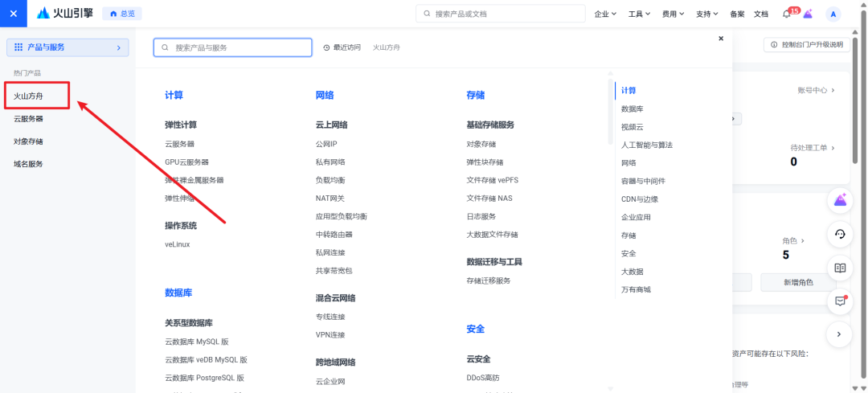868x393 pixels.
Task: Open 存储迁移服务 product
Action: click(489, 281)
